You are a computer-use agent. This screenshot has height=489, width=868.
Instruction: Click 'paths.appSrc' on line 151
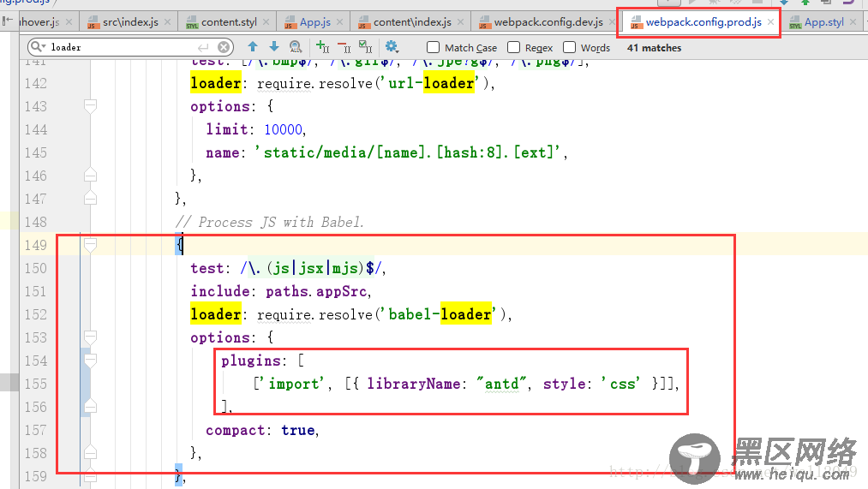pyautogui.click(x=315, y=291)
